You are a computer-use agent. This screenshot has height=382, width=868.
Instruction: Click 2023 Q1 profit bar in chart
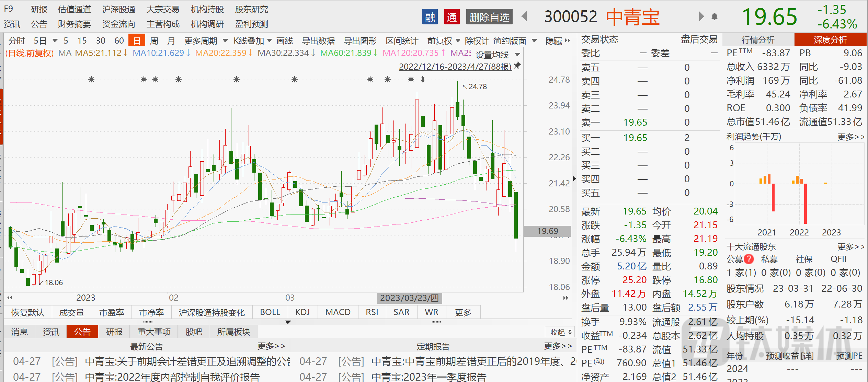tap(825, 183)
